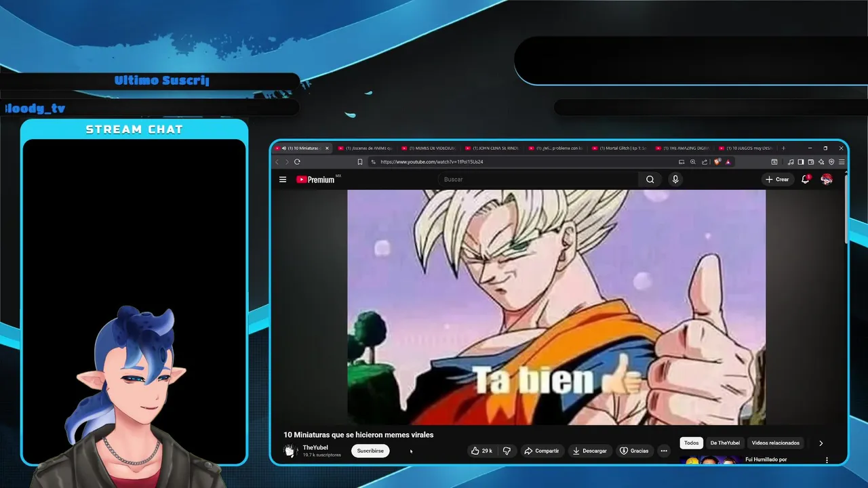Screen dimensions: 868x488
Task: Switch to the 'Mortal Glitch' tab
Action: (618, 148)
